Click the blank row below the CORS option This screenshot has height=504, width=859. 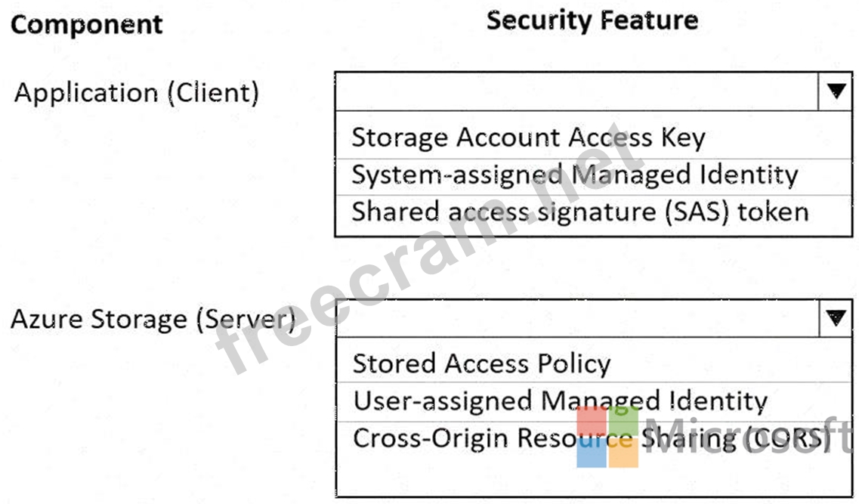pos(593,476)
